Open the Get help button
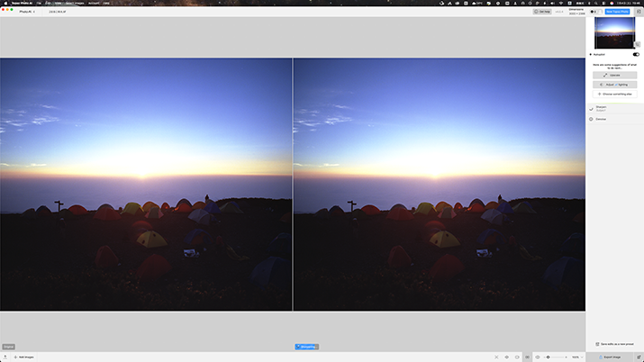 coord(542,12)
